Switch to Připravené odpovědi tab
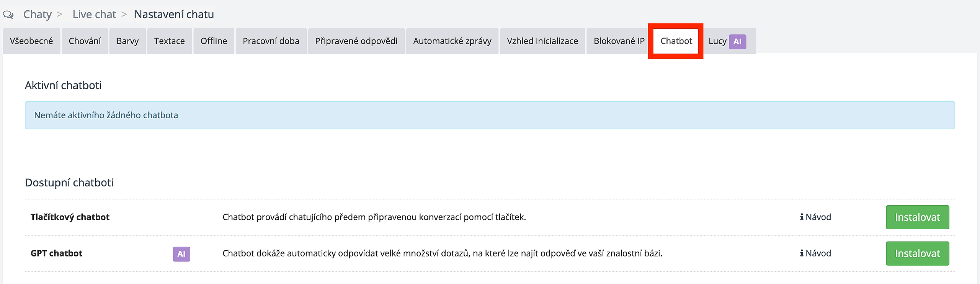This screenshot has width=980, height=284. 356,41
